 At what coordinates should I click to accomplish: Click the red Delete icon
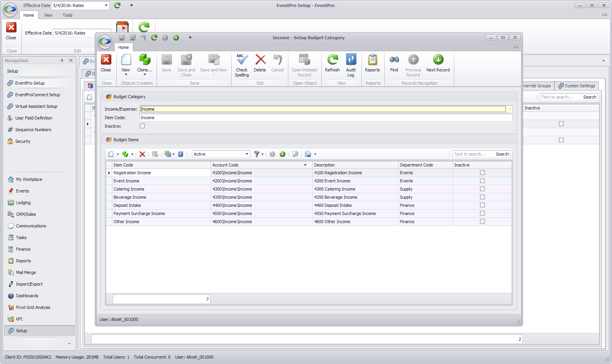coord(260,60)
